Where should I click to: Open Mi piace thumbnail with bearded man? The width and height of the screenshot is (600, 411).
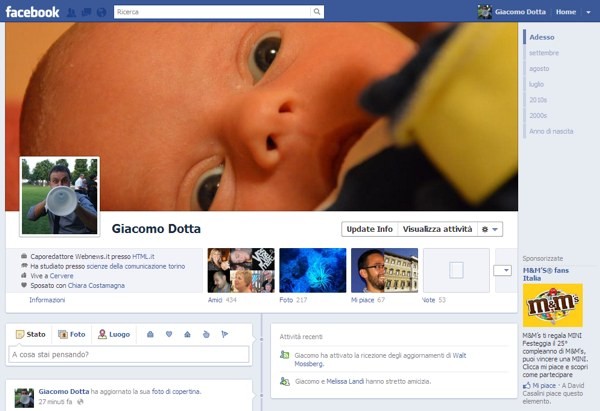pos(385,270)
